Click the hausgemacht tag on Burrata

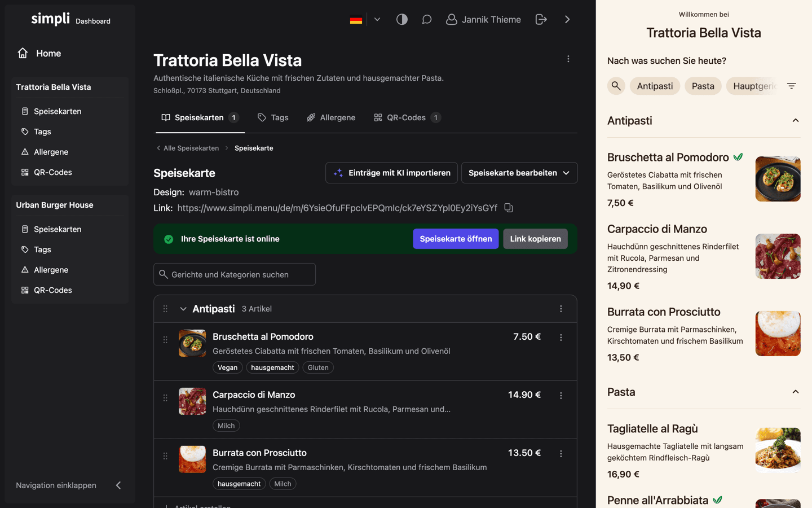[239, 484]
